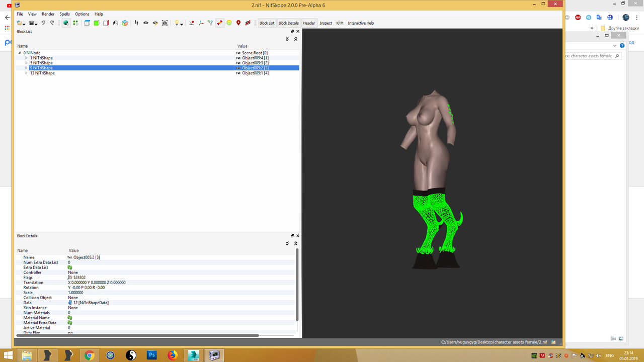The height and width of the screenshot is (362, 644).
Task: Expand the 13 NiTriShape tree node
Action: pos(26,73)
